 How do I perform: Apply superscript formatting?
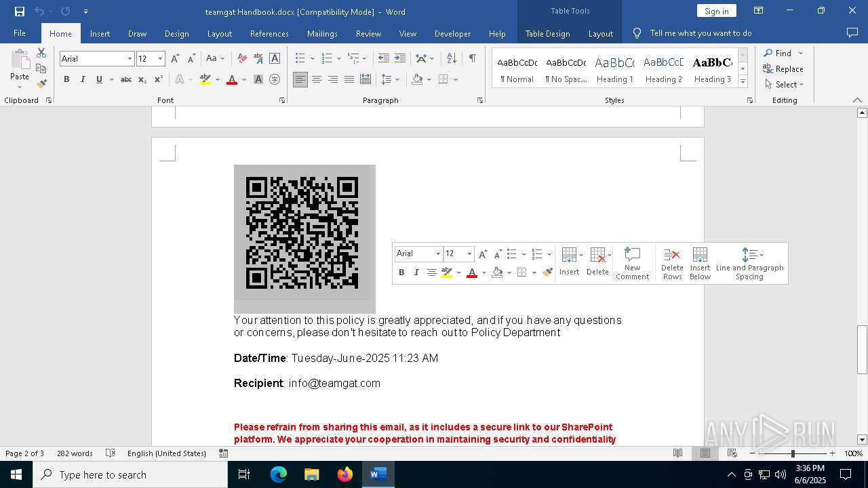[159, 79]
